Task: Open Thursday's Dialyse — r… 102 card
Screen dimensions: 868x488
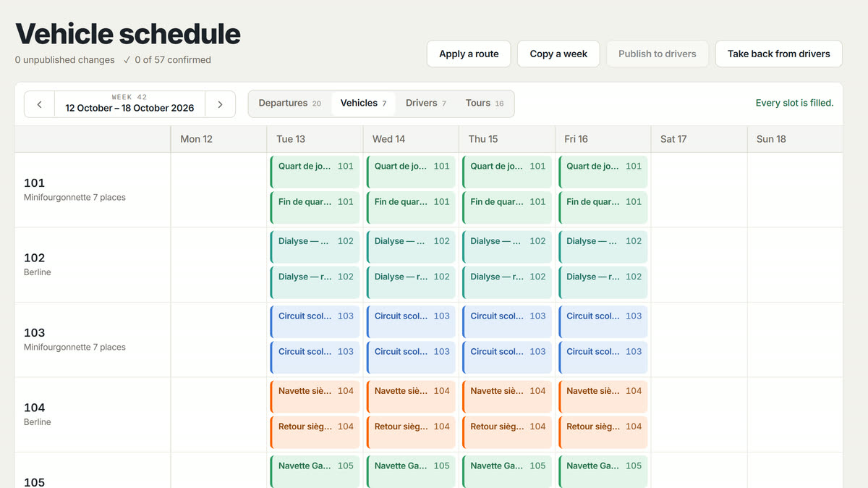Action: pyautogui.click(x=506, y=282)
